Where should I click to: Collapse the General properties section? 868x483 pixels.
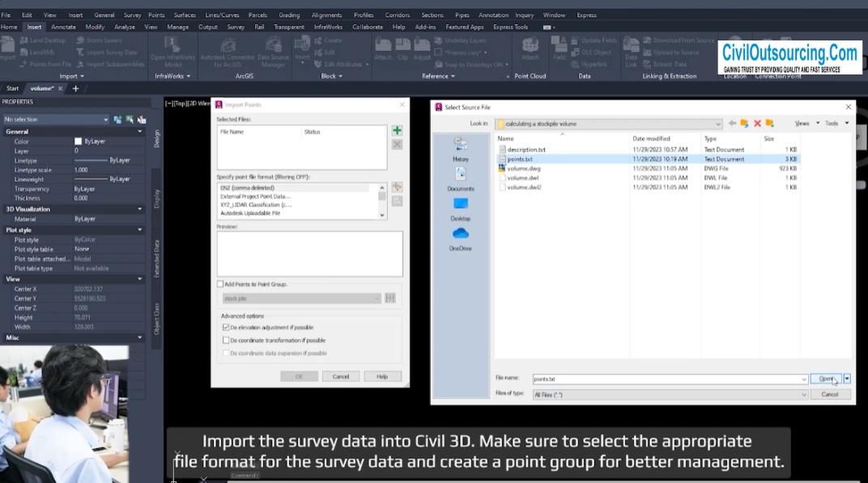pos(139,132)
